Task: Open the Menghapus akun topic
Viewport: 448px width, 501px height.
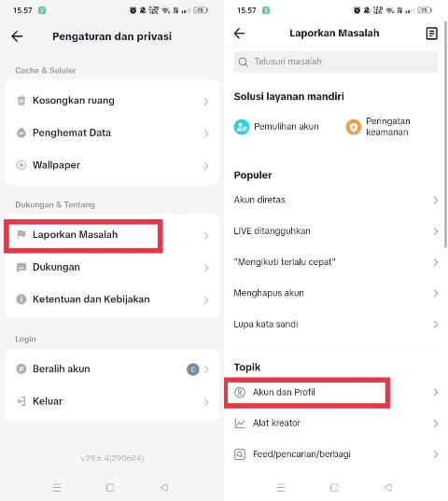Action: coord(336,293)
